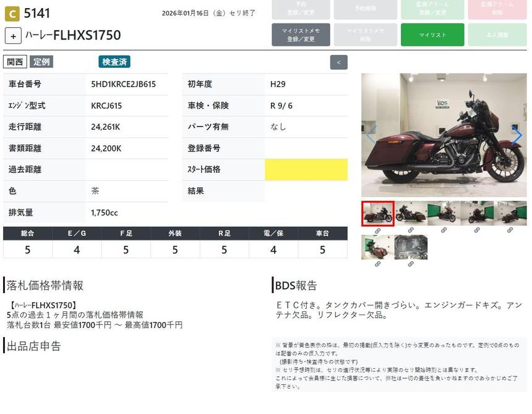
Task: Click link icon under the fifth thumbnail
Action: pos(510,230)
